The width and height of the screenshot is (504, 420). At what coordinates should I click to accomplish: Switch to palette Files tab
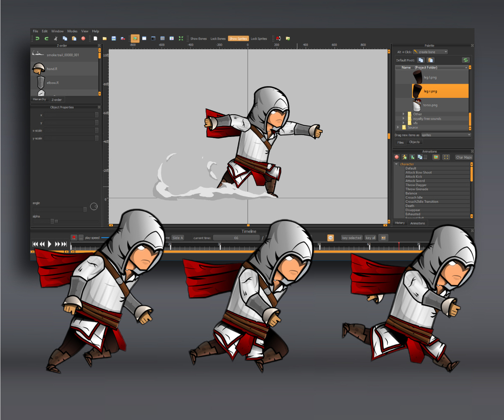click(400, 142)
